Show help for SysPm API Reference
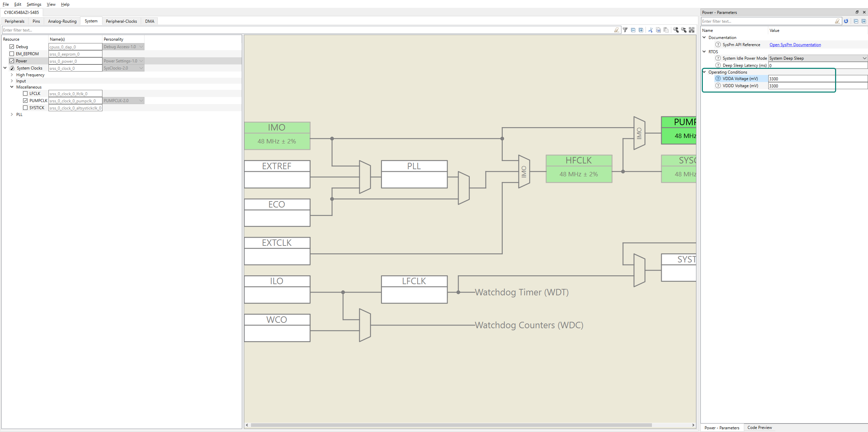The image size is (868, 432). coord(718,45)
